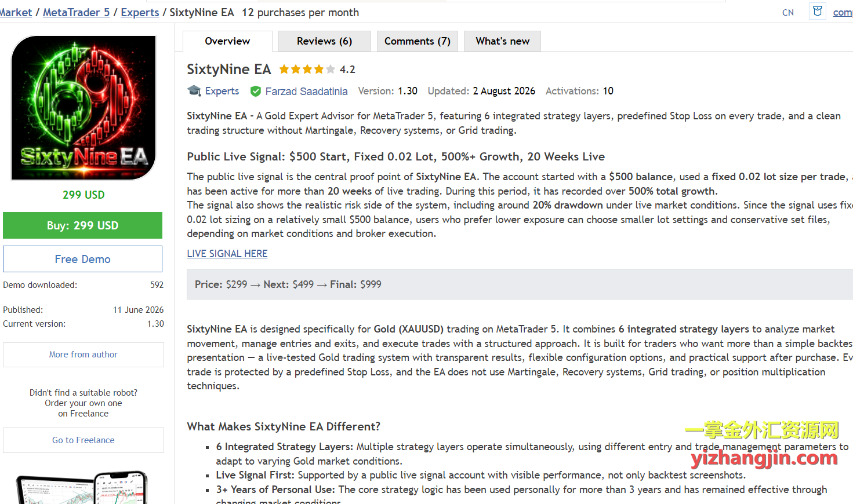The height and width of the screenshot is (504, 853).
Task: Switch language via CN link
Action: coord(787,13)
